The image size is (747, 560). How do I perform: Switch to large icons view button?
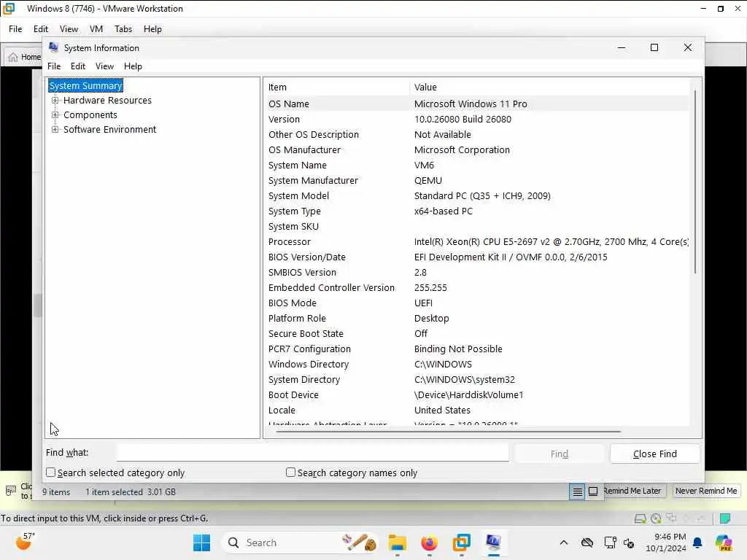pyautogui.click(x=593, y=491)
